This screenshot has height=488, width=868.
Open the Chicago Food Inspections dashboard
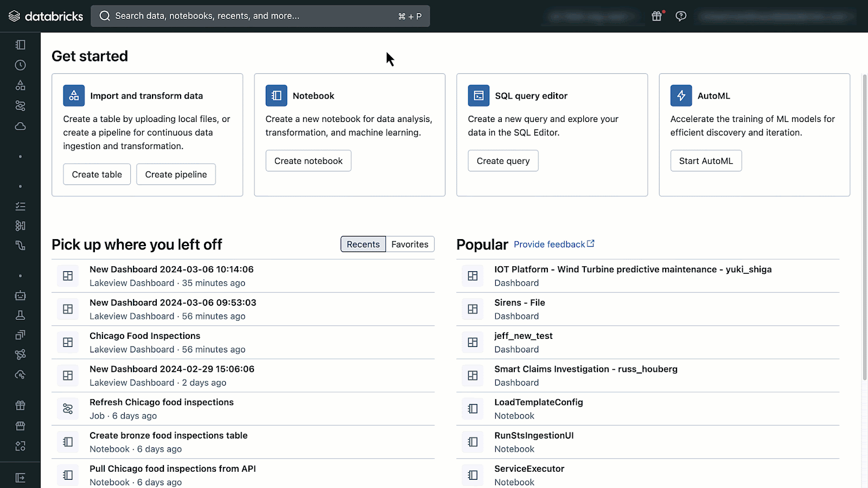click(x=145, y=336)
